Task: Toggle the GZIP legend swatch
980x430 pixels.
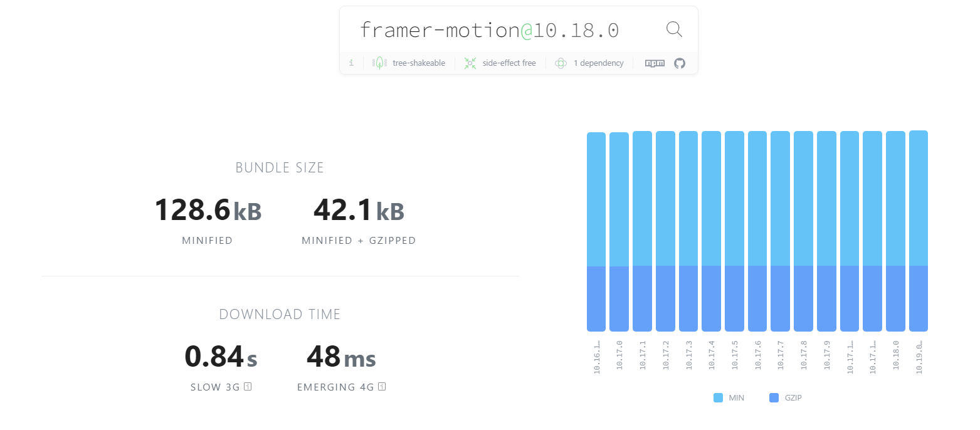Action: (x=774, y=397)
